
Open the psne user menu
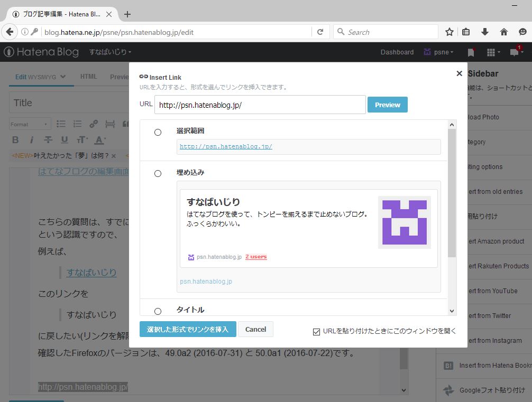tap(439, 52)
